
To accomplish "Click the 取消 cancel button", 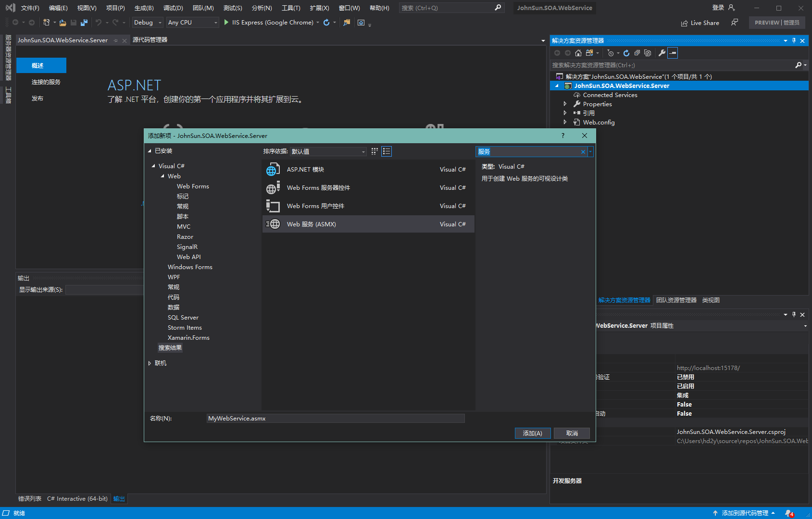I will pos(572,433).
